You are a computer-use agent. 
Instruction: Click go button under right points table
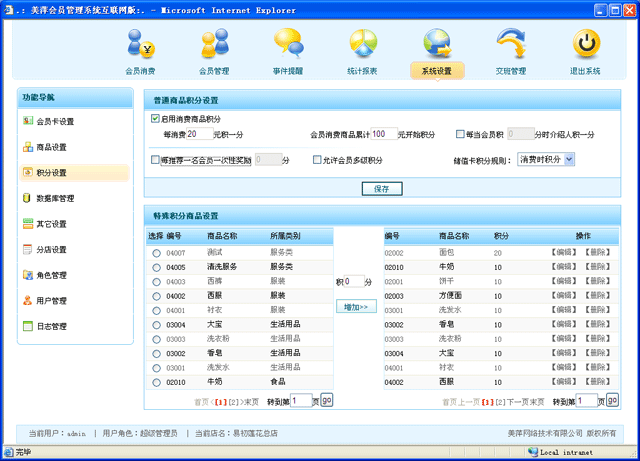point(612,400)
